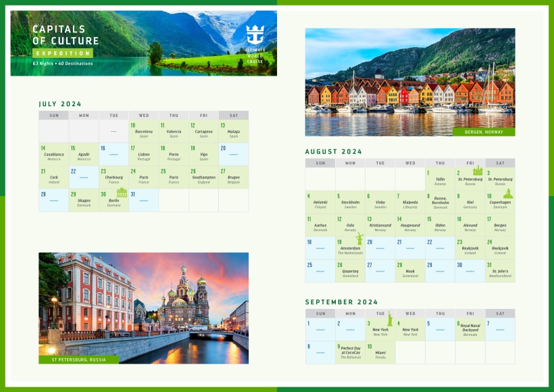Select the July 18 Porto cell
Screen dimensions: 554x392
click(x=174, y=154)
